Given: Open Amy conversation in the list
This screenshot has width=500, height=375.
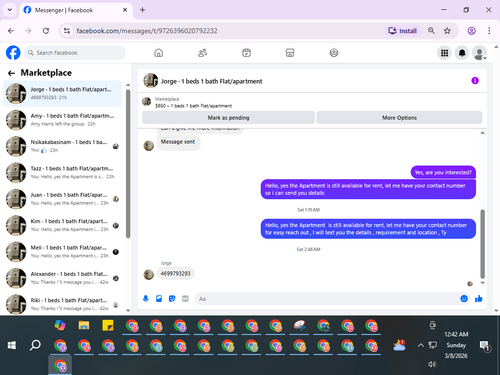Looking at the screenshot, I should [x=62, y=120].
